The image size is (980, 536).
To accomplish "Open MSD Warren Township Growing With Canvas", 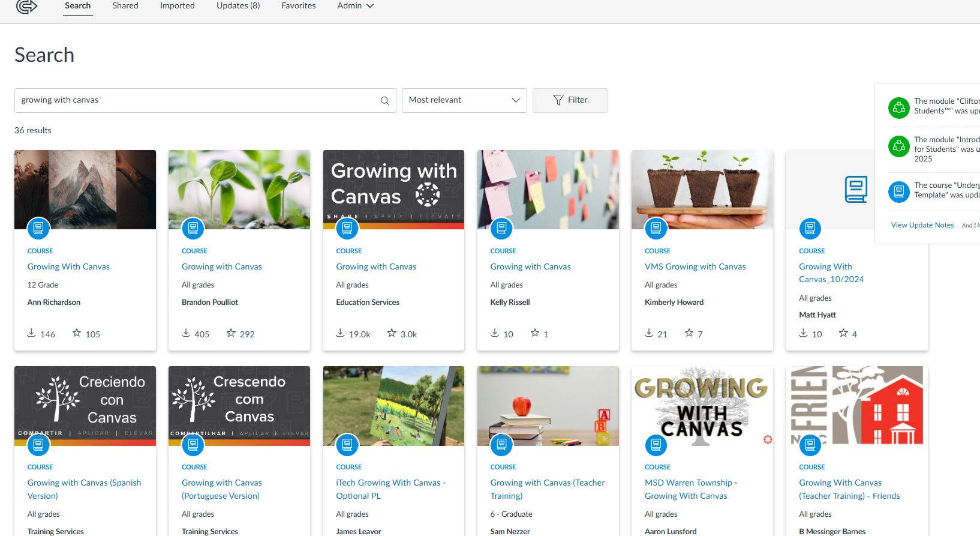I will [691, 489].
